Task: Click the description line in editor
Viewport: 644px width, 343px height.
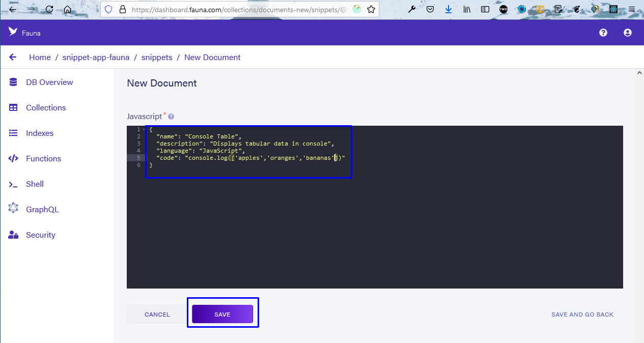Action: 245,144
